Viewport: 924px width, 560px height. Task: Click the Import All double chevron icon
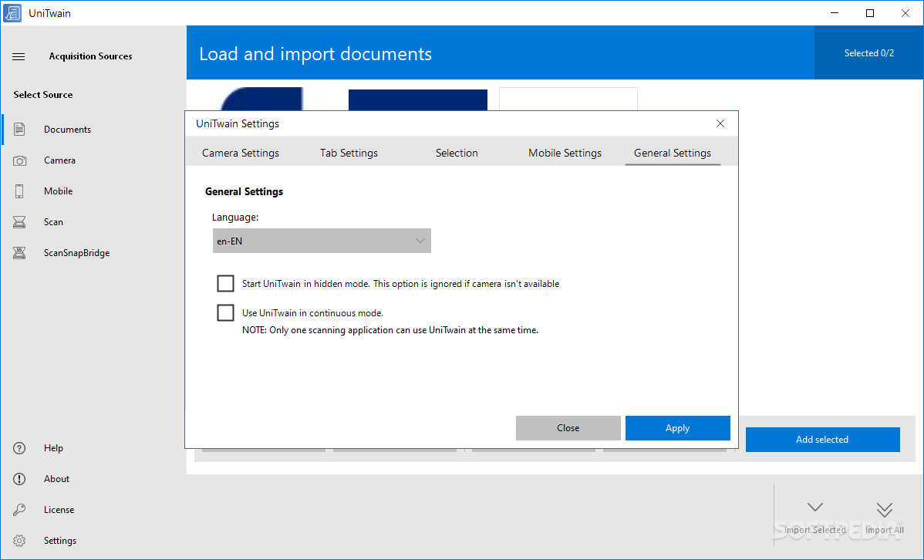[x=884, y=509]
